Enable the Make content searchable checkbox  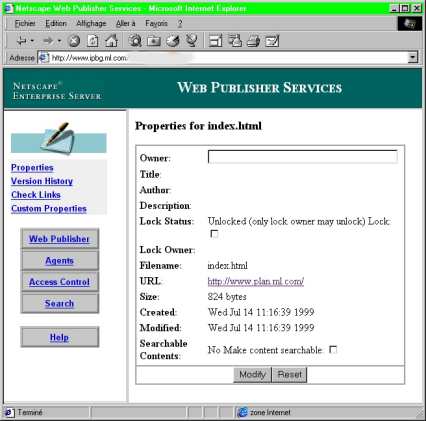(x=333, y=350)
